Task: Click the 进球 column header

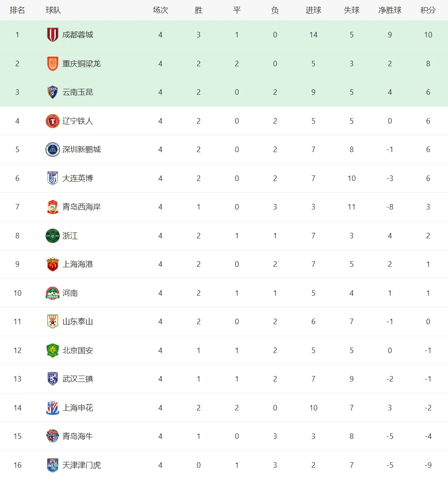Action: click(313, 10)
